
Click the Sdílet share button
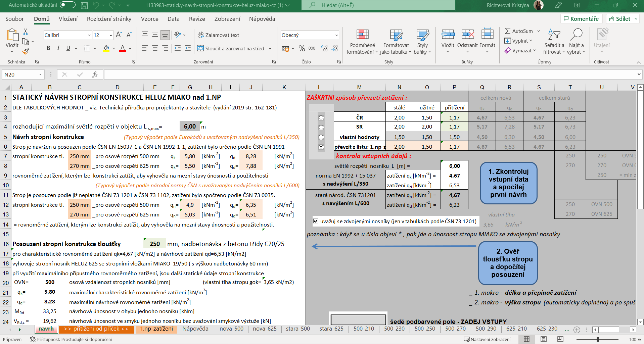(x=620, y=19)
